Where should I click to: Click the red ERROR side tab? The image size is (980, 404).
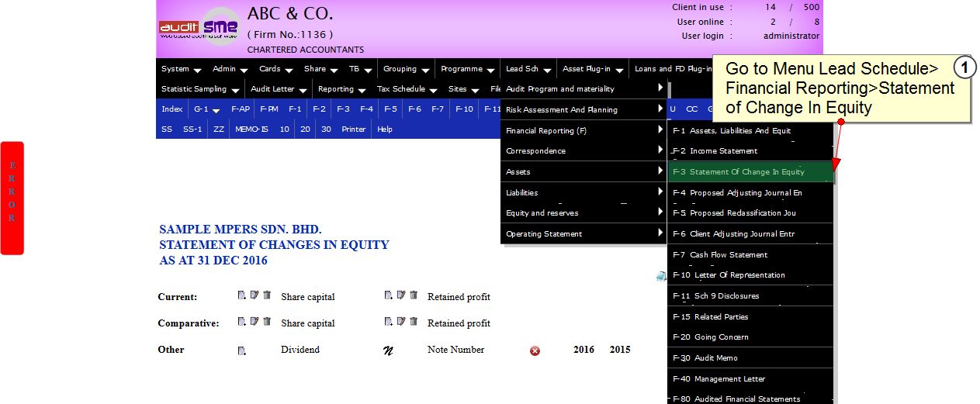coord(12,198)
